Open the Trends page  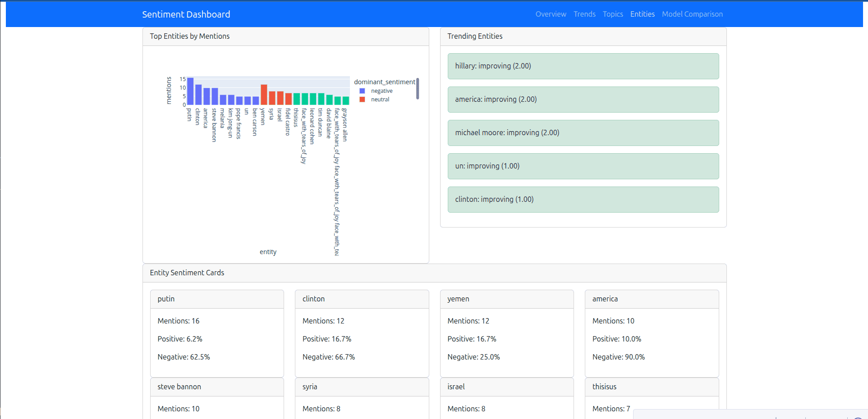tap(584, 14)
